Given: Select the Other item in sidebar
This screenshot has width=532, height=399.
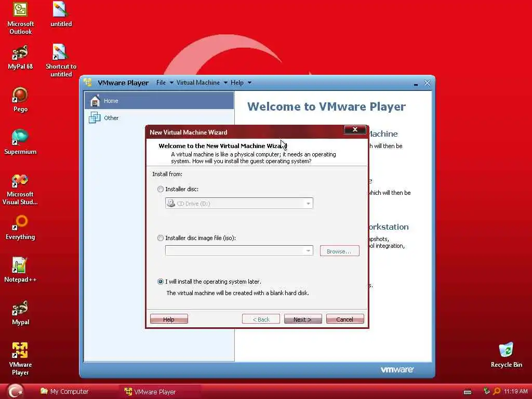Looking at the screenshot, I should [x=159, y=117].
